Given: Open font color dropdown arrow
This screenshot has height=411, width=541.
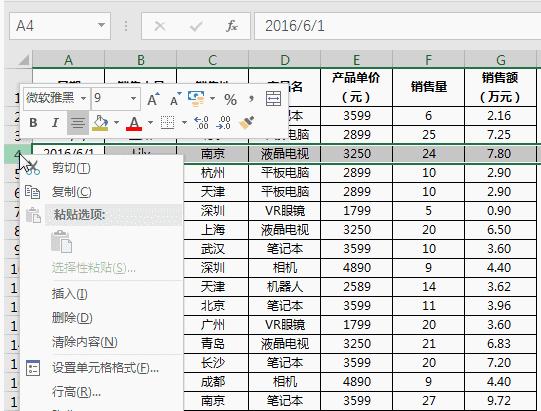Looking at the screenshot, I should (x=150, y=123).
